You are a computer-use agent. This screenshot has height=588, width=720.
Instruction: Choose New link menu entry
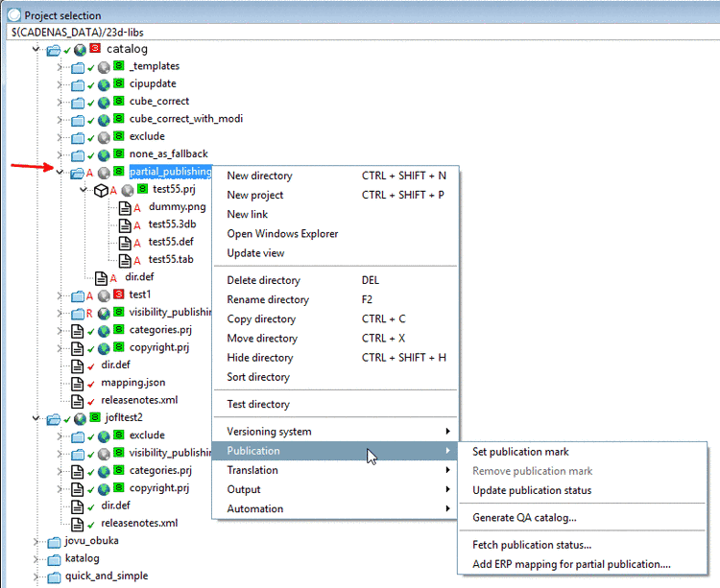point(335,214)
